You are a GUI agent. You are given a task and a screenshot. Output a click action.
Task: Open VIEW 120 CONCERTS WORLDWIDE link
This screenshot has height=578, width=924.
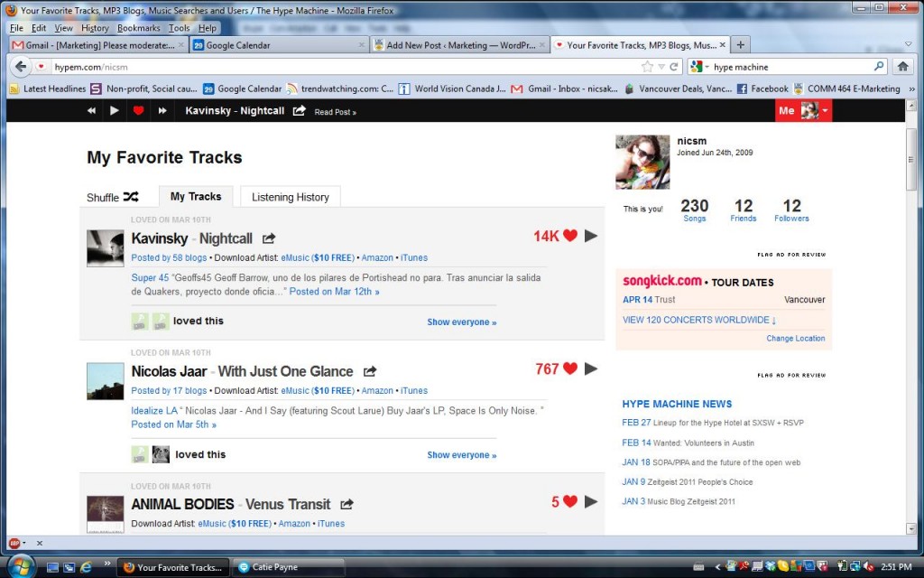pyautogui.click(x=699, y=320)
